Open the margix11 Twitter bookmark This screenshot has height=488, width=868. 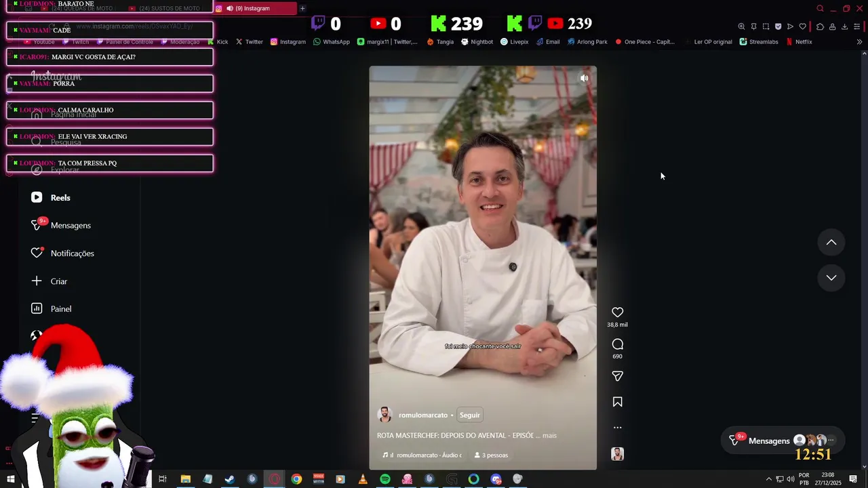click(x=388, y=41)
